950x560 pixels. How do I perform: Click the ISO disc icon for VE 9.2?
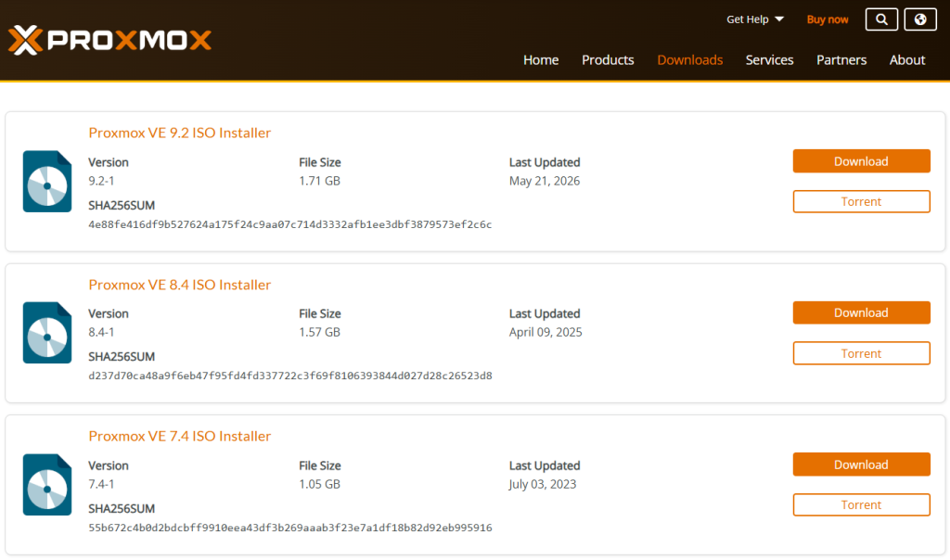tap(47, 181)
